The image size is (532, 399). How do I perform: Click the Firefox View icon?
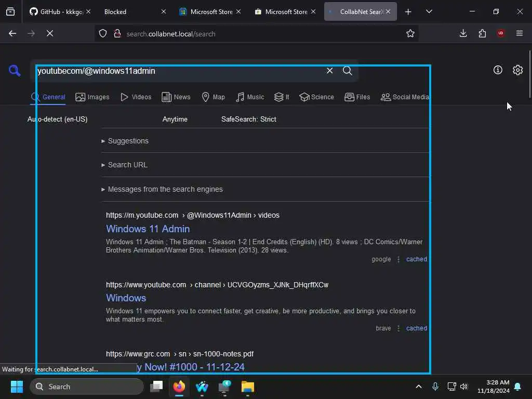tap(10, 11)
